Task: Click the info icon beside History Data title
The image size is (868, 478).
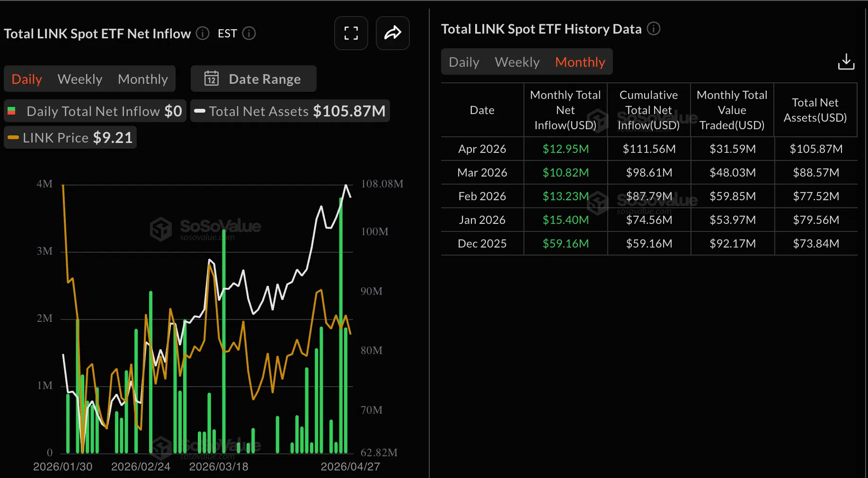Action: point(654,29)
